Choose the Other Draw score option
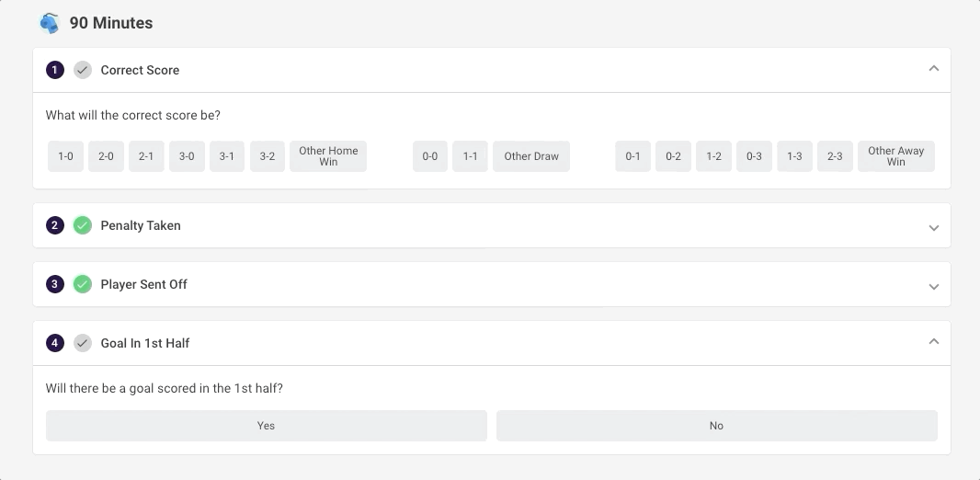This screenshot has height=480, width=980. [x=531, y=156]
